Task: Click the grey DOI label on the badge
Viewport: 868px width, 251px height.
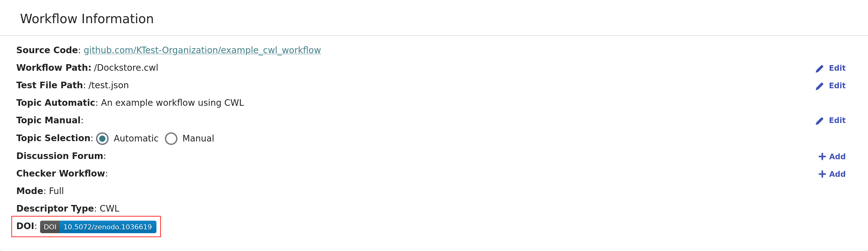Action: pyautogui.click(x=50, y=227)
